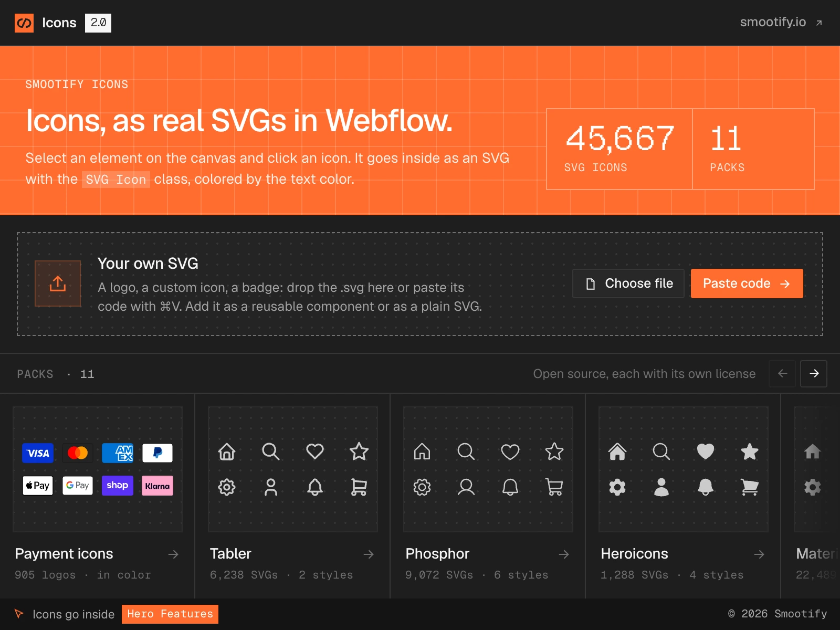Select the Heroicons solid home icon

click(x=617, y=451)
